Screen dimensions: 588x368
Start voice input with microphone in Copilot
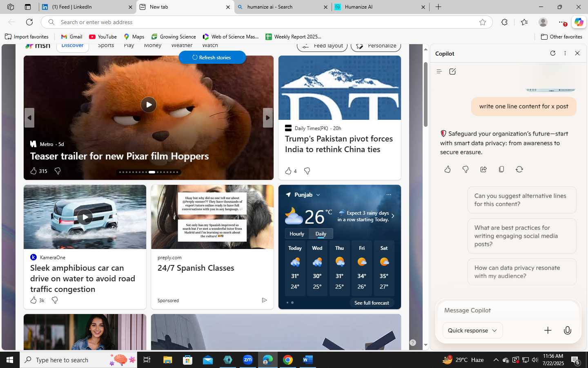[x=568, y=330]
